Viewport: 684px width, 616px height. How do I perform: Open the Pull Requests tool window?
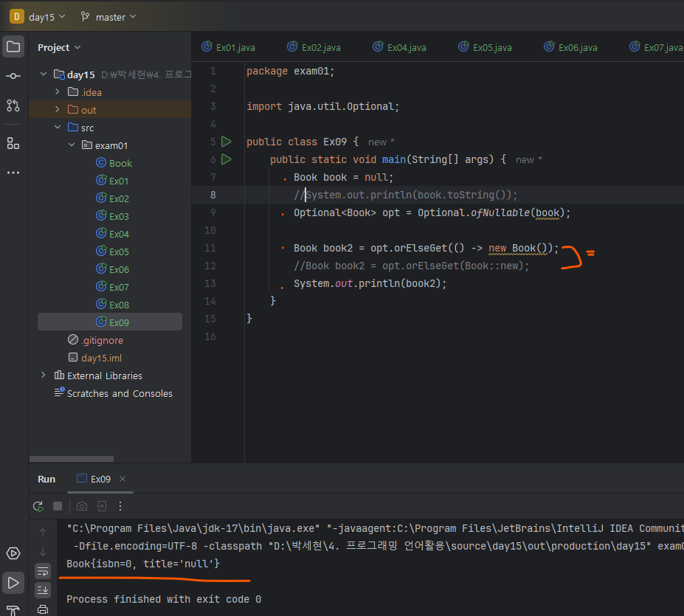point(13,105)
